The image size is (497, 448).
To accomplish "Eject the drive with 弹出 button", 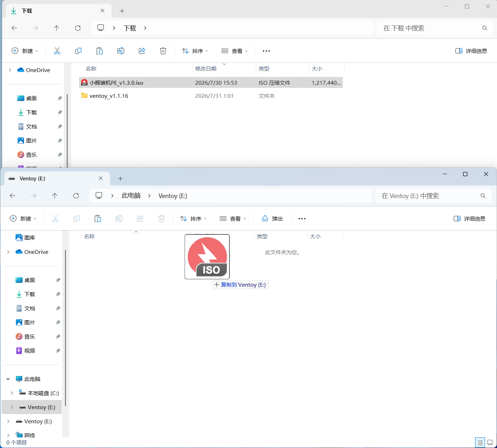I will click(273, 219).
